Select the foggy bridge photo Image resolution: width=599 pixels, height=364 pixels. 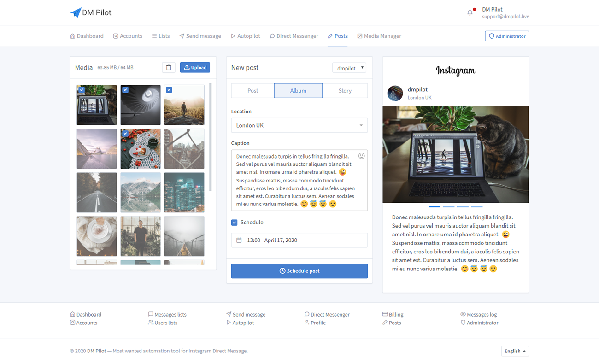(x=184, y=236)
